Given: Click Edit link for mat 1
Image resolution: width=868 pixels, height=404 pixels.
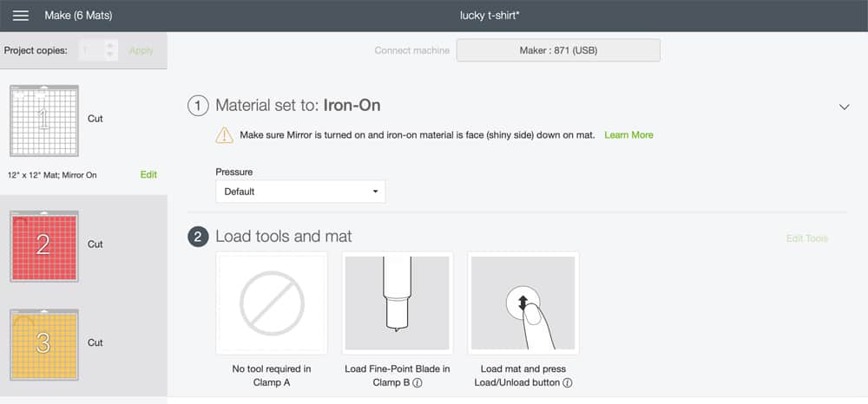Looking at the screenshot, I should click(x=148, y=174).
